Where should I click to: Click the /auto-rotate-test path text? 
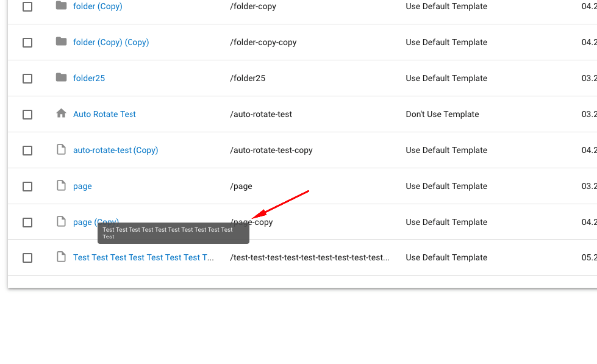click(261, 114)
